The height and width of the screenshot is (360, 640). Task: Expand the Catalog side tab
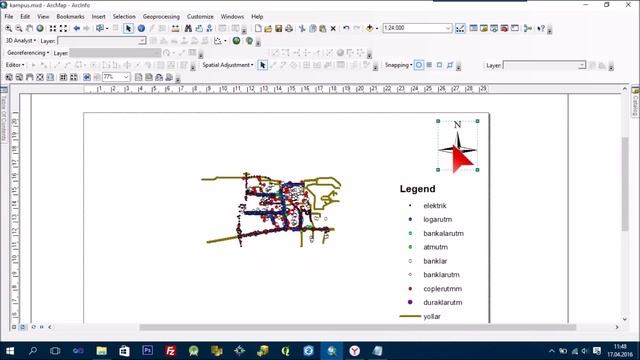click(636, 102)
